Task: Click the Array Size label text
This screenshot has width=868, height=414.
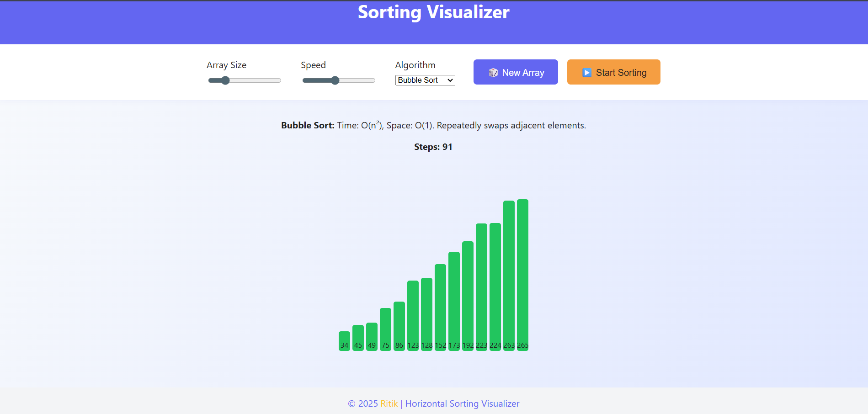Action: click(226, 65)
